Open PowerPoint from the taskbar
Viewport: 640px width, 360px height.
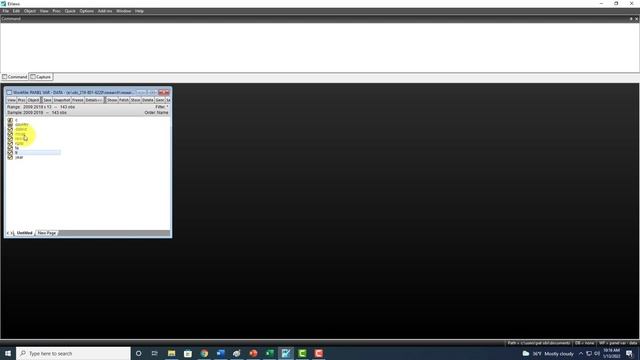click(253, 353)
